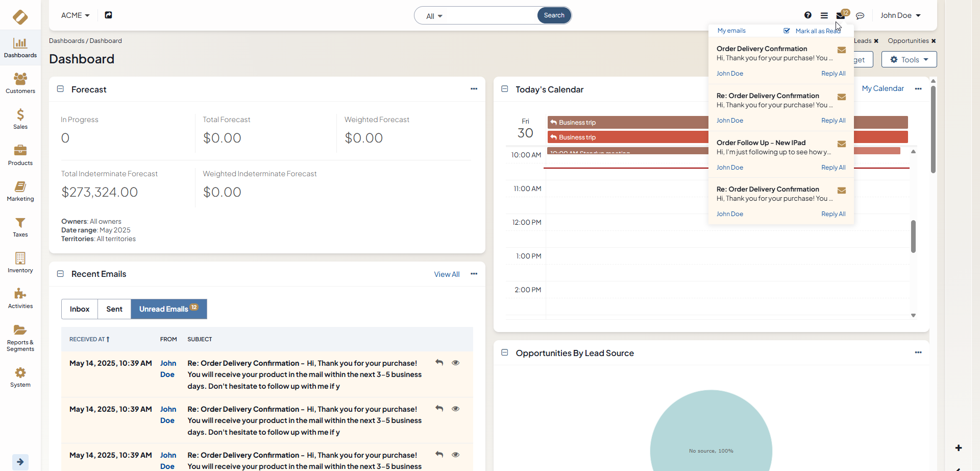The image size is (980, 471).
Task: View first email using eye icon
Action: 456,363
